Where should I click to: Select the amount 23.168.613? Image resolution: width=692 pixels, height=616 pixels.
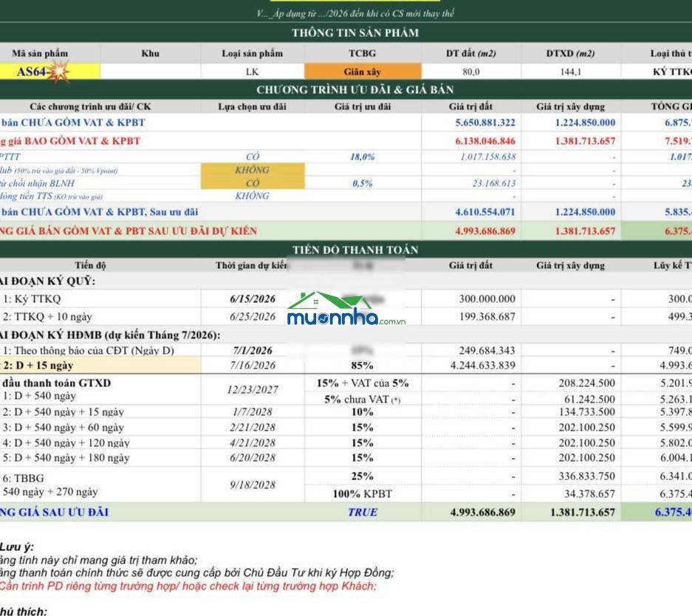(494, 183)
